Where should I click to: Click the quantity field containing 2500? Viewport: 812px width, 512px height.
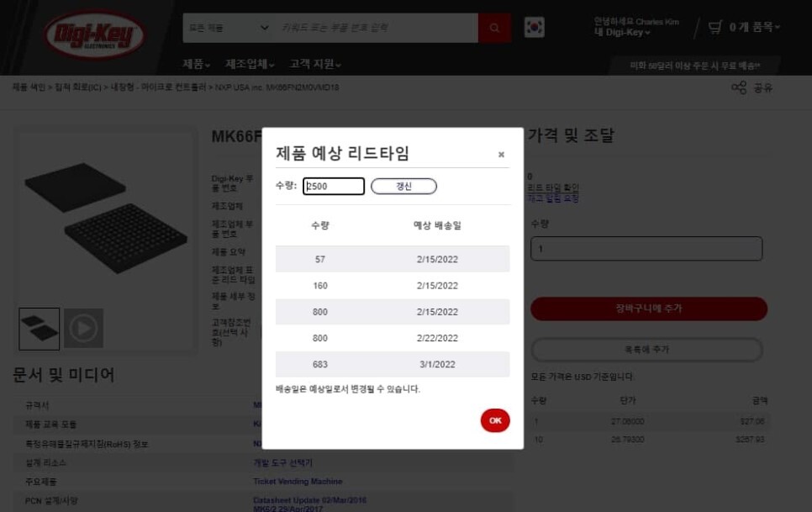[x=334, y=187]
